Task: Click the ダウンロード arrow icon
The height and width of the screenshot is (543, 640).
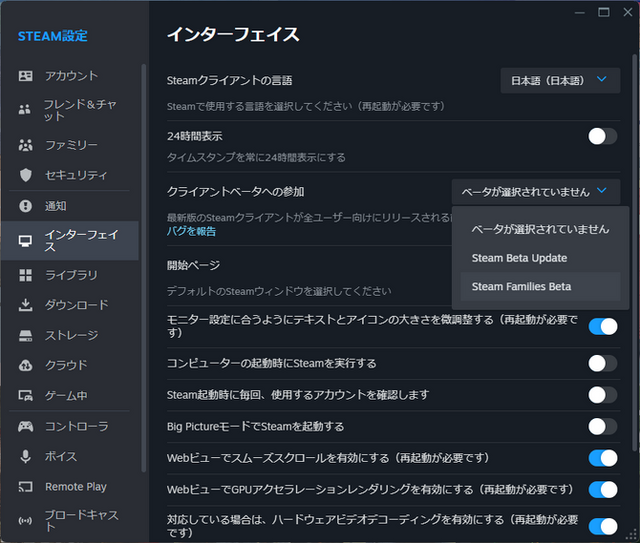Action: tap(26, 305)
